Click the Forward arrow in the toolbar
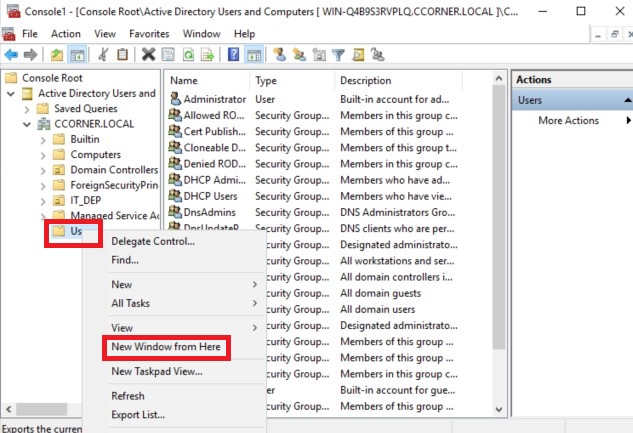Viewport: 633px width, 433px height. click(31, 54)
